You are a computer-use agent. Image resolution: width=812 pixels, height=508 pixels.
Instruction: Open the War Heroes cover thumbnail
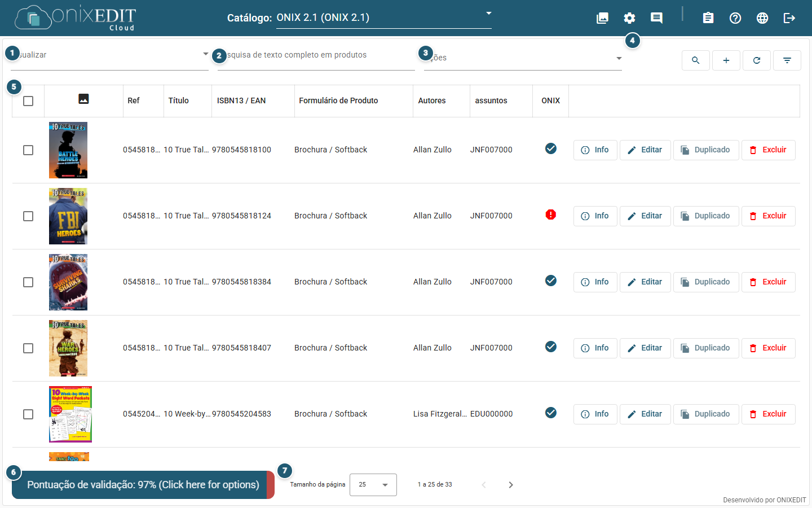click(x=68, y=348)
